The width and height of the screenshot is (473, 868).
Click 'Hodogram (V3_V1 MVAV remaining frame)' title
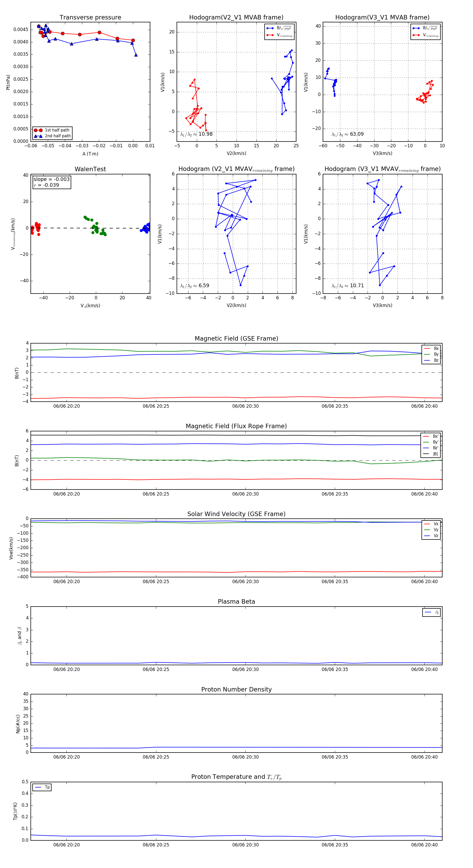[x=382, y=169]
